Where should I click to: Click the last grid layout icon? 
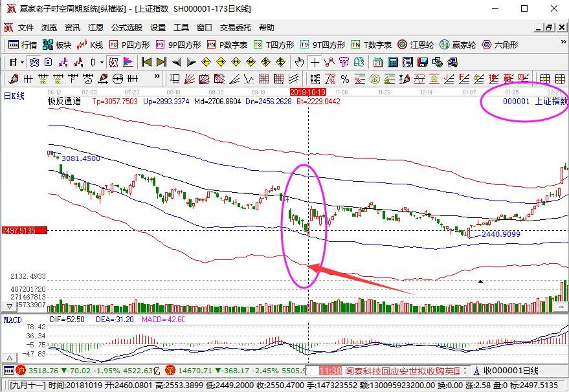coord(560,79)
